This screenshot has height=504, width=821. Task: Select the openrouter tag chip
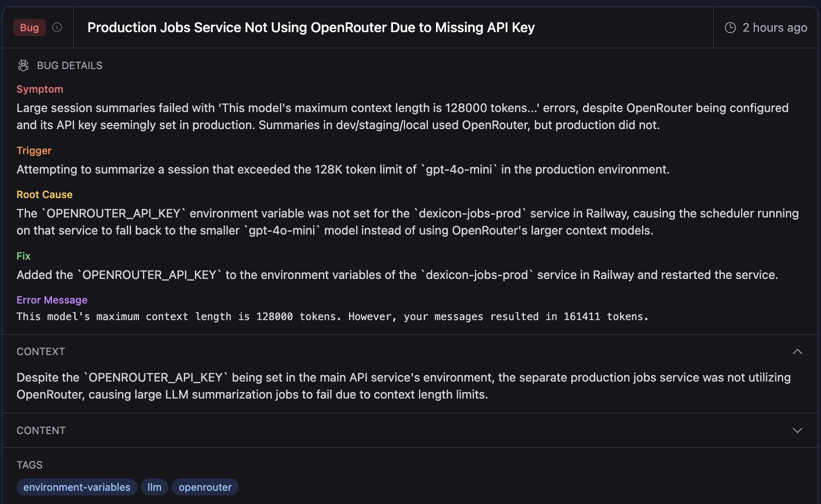point(205,487)
